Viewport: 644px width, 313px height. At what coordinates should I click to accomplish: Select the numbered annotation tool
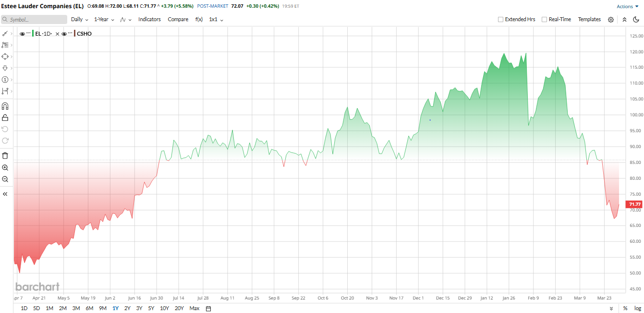(5, 79)
